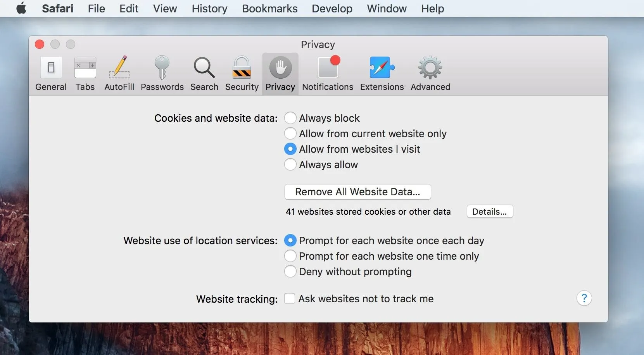
Task: Click the help question mark button
Action: [584, 298]
